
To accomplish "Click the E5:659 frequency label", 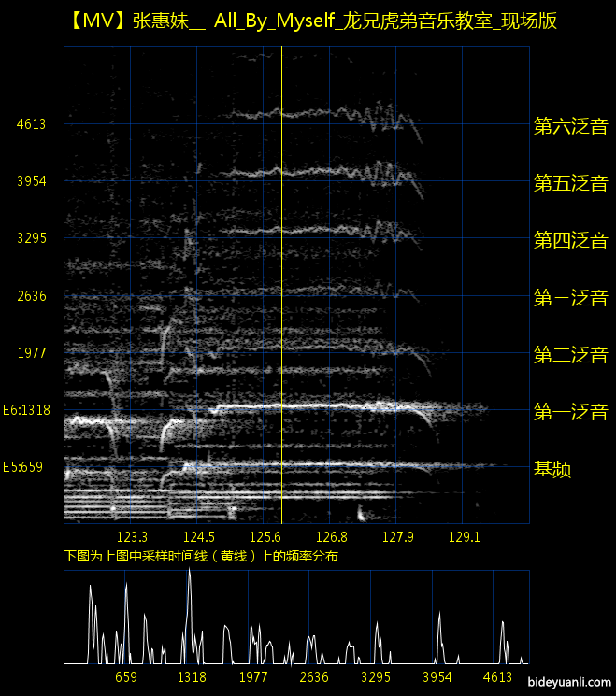I will tap(23, 466).
